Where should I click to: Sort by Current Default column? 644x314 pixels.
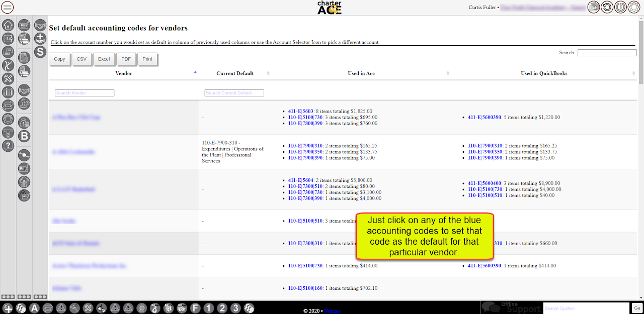[x=234, y=73]
